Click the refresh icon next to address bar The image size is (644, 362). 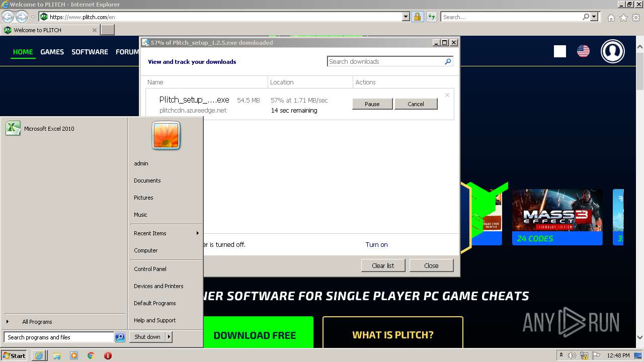(431, 17)
